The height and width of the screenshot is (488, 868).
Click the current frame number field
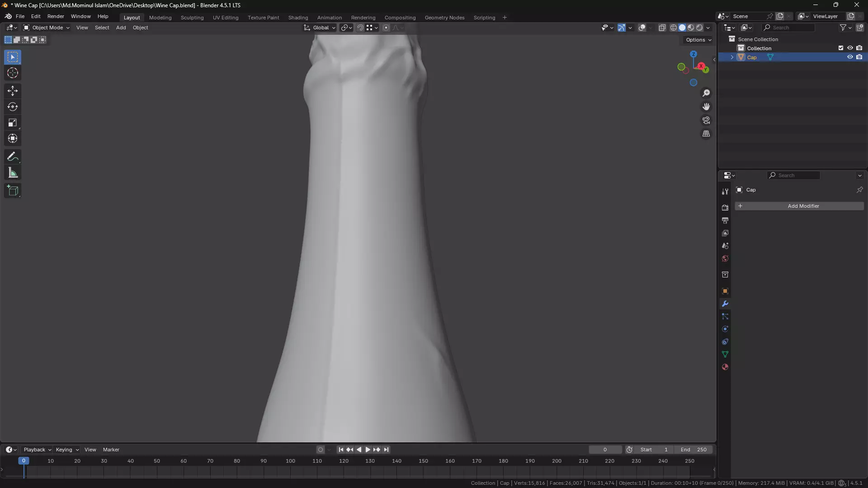pyautogui.click(x=605, y=450)
